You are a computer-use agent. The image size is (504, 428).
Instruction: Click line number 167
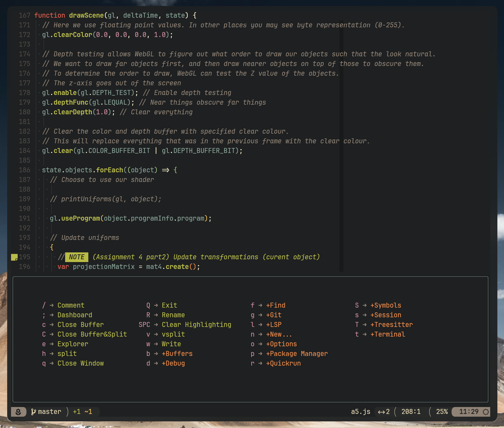(x=25, y=15)
